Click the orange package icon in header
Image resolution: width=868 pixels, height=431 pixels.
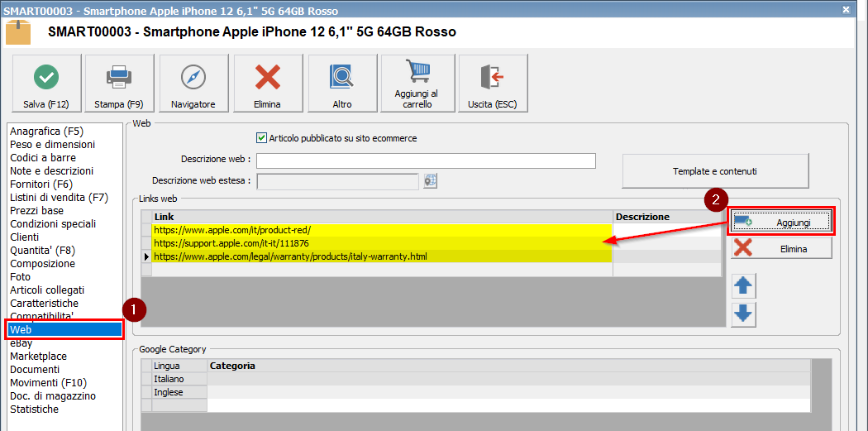[x=18, y=32]
